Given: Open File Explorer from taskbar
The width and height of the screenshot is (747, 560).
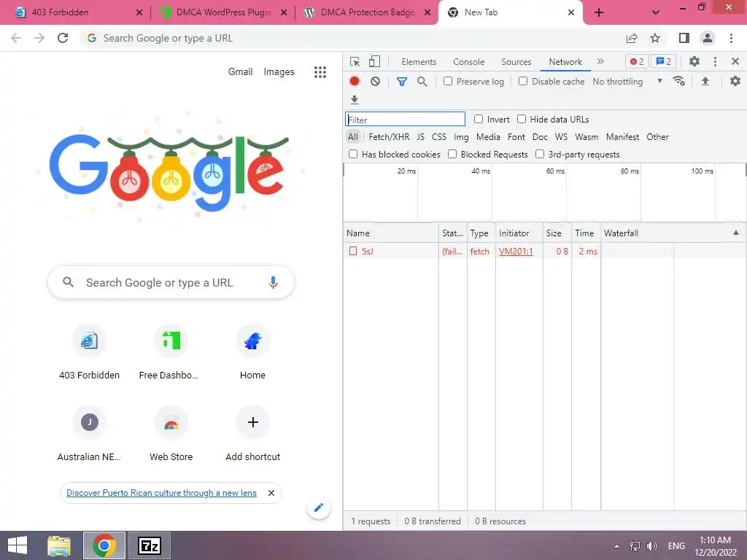Looking at the screenshot, I should (59, 545).
